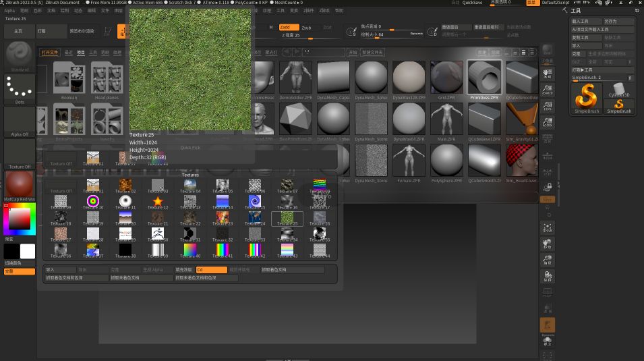644x361 pixels.
Task: Click DefaultZScript in top bar
Action: coord(555,3)
